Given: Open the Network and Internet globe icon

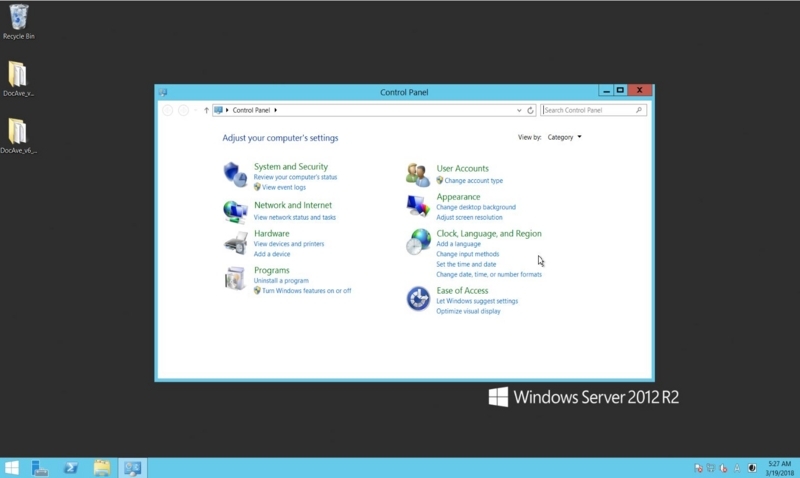Looking at the screenshot, I should point(235,212).
